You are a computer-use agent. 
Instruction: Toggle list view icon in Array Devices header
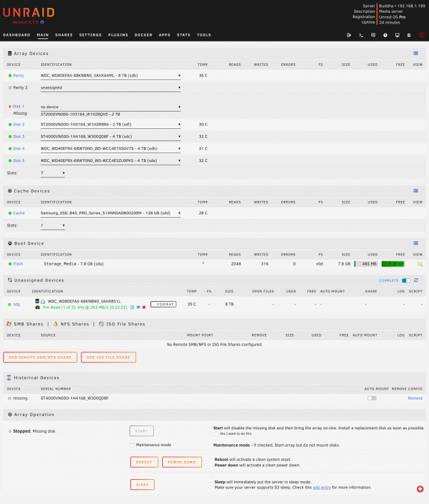tap(416, 53)
